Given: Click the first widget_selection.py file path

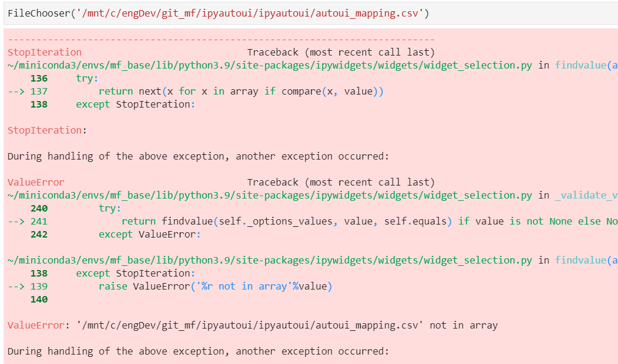Looking at the screenshot, I should click(270, 66).
